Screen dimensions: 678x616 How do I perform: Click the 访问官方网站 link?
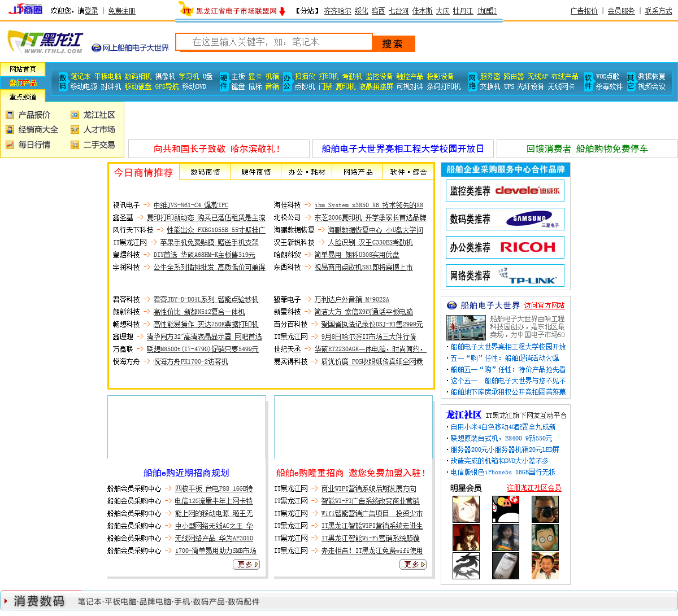[544, 305]
